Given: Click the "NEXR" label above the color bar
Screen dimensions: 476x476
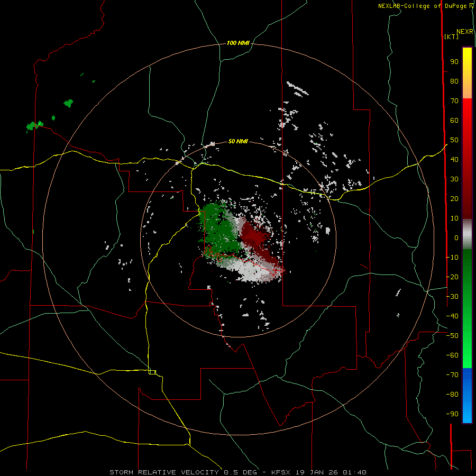Looking at the screenshot, I should click(465, 32).
